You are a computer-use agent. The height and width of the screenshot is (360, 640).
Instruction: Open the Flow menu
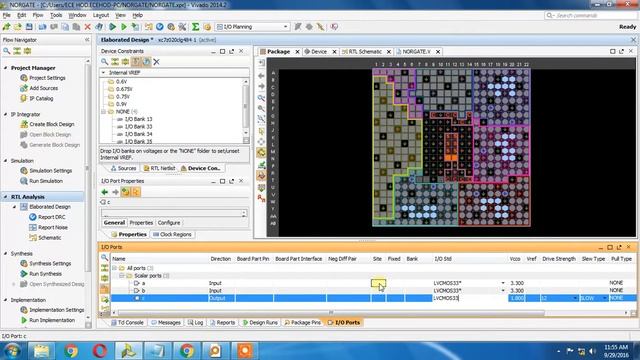click(x=38, y=15)
